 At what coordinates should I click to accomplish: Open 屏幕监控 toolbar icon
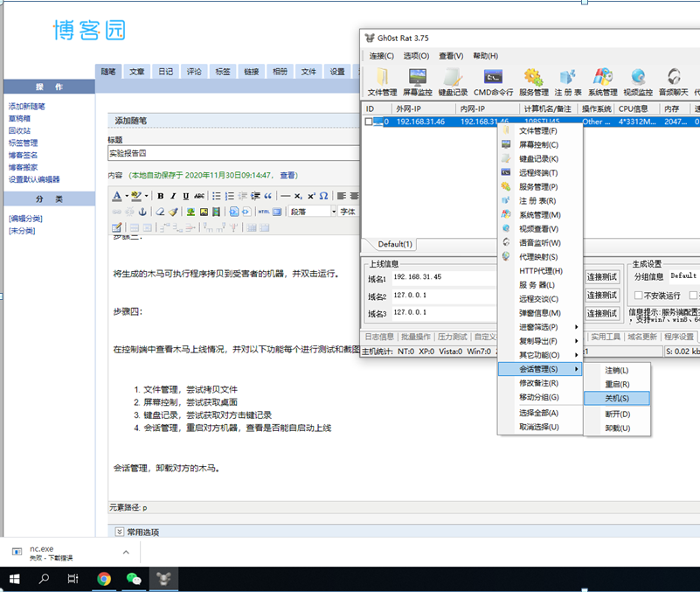[418, 82]
